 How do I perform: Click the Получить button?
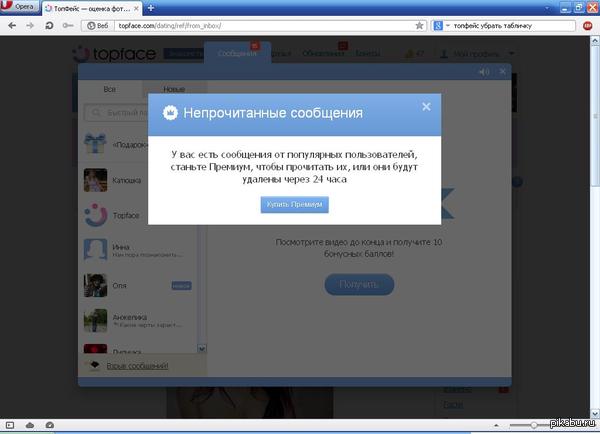[359, 285]
